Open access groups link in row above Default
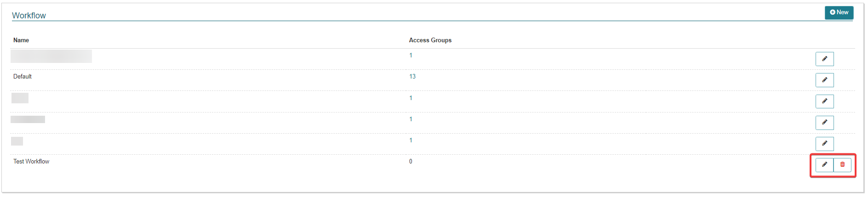The image size is (868, 197). pos(411,56)
